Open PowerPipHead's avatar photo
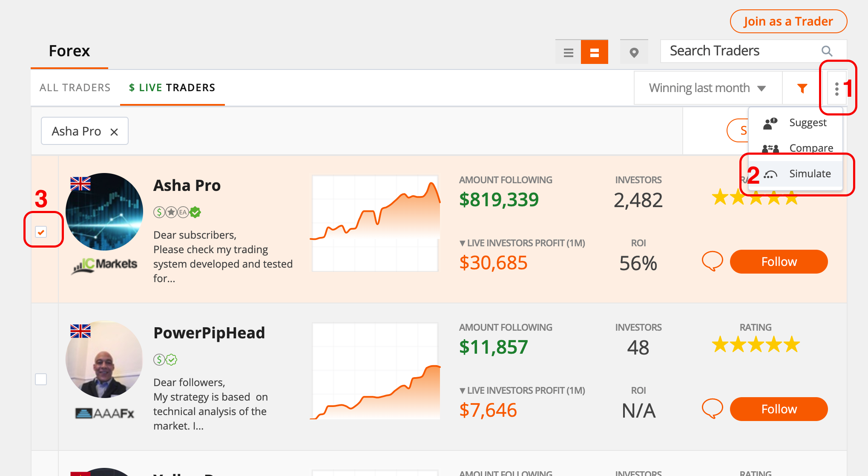 104,359
